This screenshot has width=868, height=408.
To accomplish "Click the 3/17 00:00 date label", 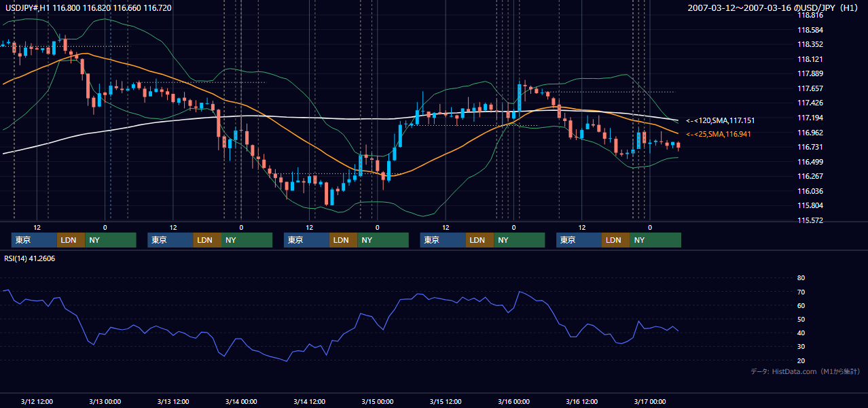I will click(x=649, y=402).
